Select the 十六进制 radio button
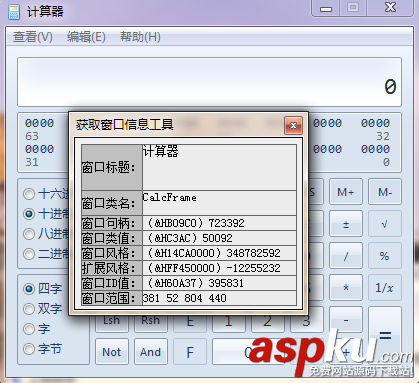 pyautogui.click(x=29, y=194)
